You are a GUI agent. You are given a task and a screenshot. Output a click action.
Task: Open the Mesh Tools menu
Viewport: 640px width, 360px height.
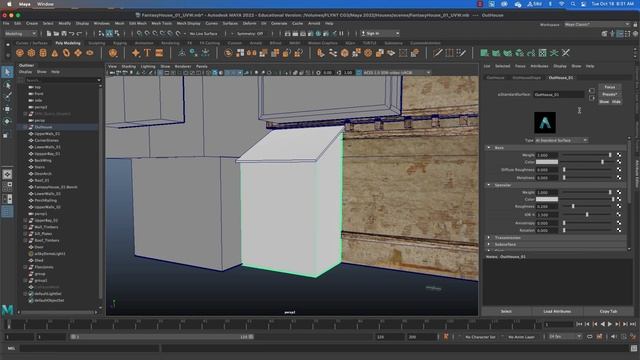click(162, 23)
